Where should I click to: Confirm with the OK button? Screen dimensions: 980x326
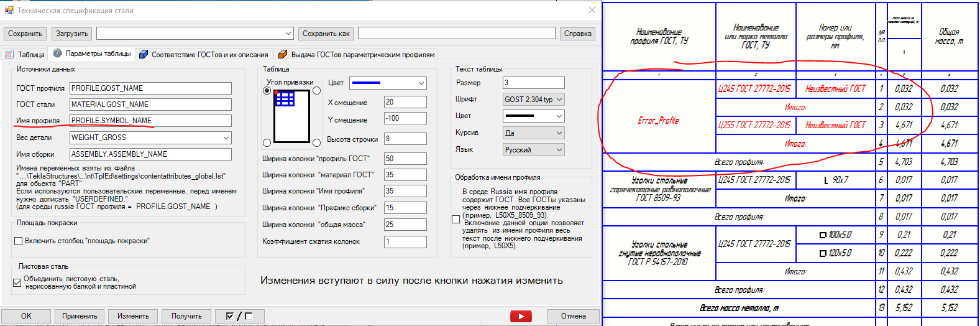(x=26, y=316)
